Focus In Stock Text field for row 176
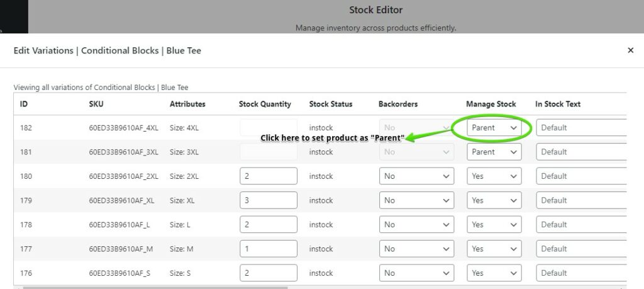This screenshot has height=289, width=644. pyautogui.click(x=581, y=273)
